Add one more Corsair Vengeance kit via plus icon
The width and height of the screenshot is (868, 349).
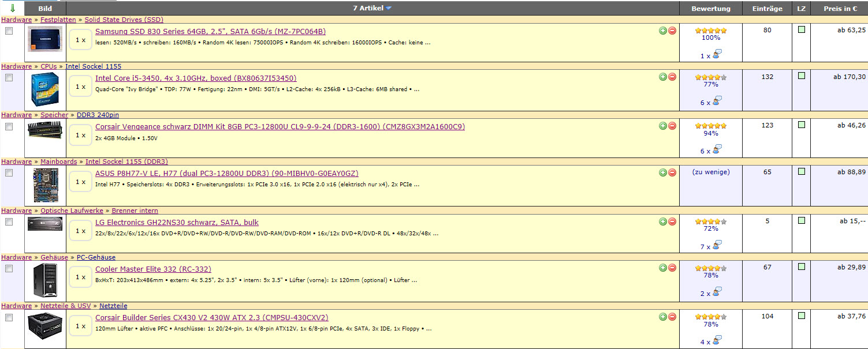663,126
